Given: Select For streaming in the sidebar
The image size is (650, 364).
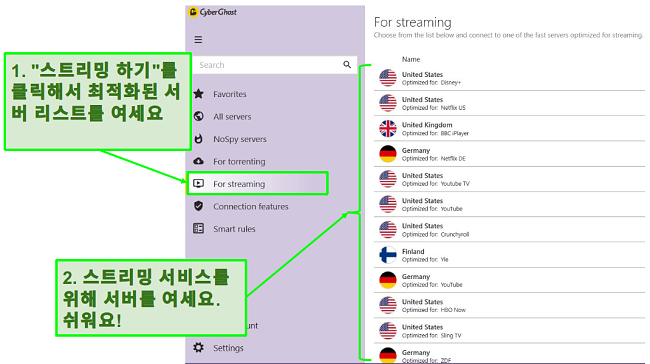Looking at the screenshot, I should [239, 184].
